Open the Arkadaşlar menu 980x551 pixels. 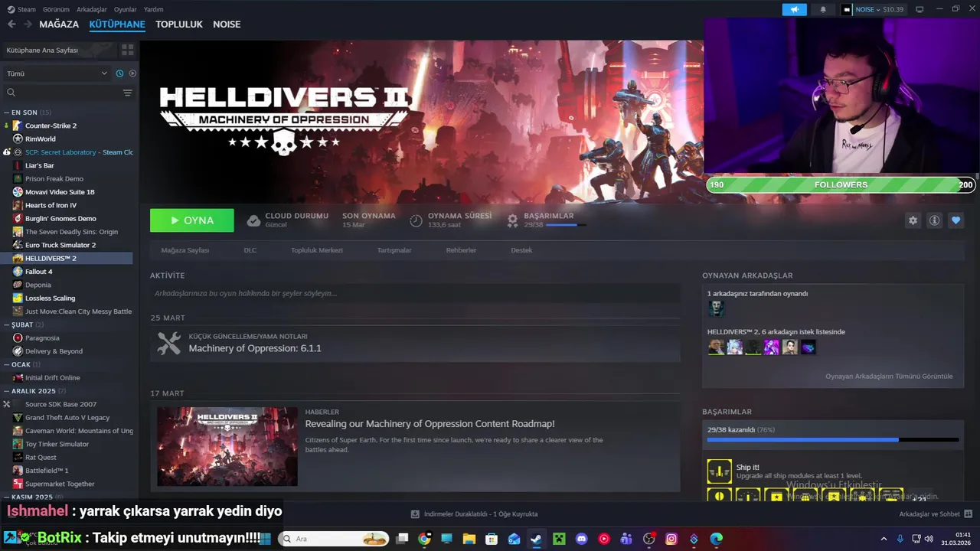[x=92, y=9]
